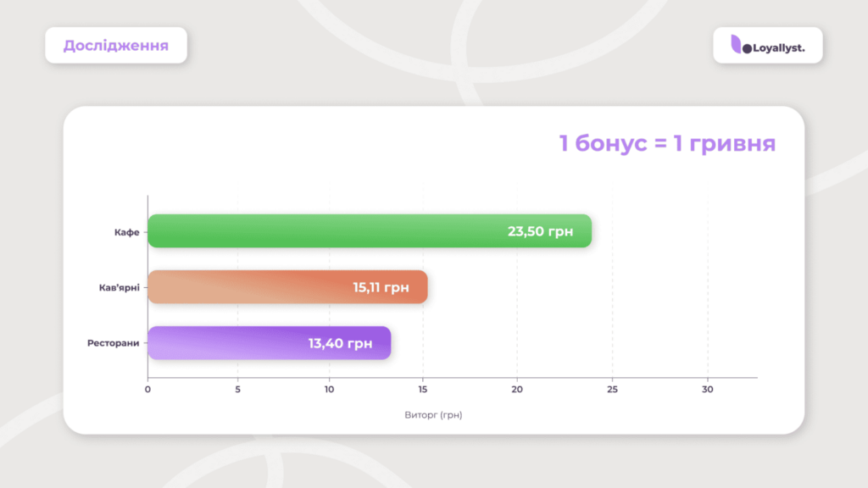Click the Виторг (грн) axis title

(x=433, y=415)
